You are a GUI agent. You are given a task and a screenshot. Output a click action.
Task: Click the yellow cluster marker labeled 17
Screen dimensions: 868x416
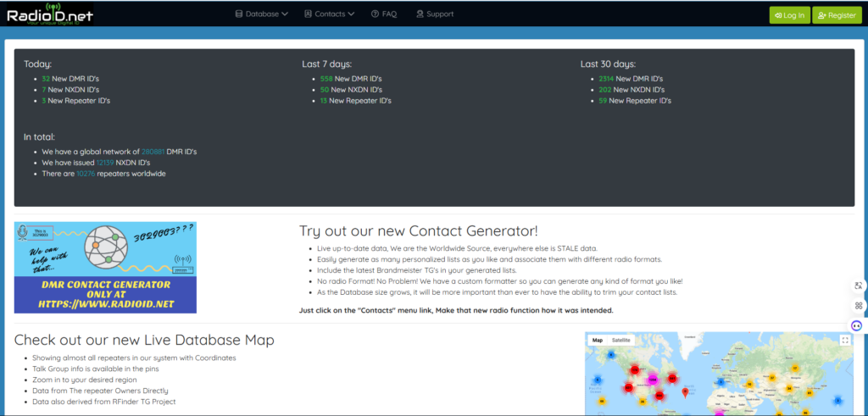pyautogui.click(x=795, y=368)
